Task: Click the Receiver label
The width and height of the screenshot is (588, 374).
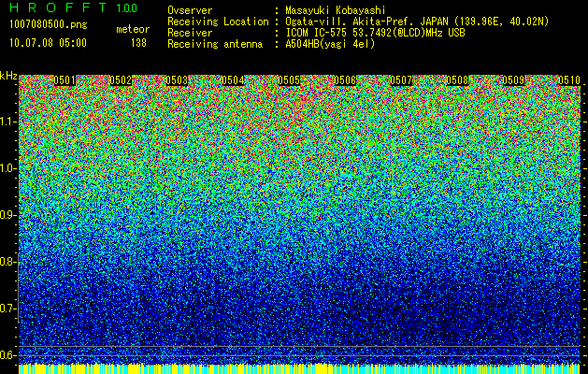Action: (x=190, y=33)
